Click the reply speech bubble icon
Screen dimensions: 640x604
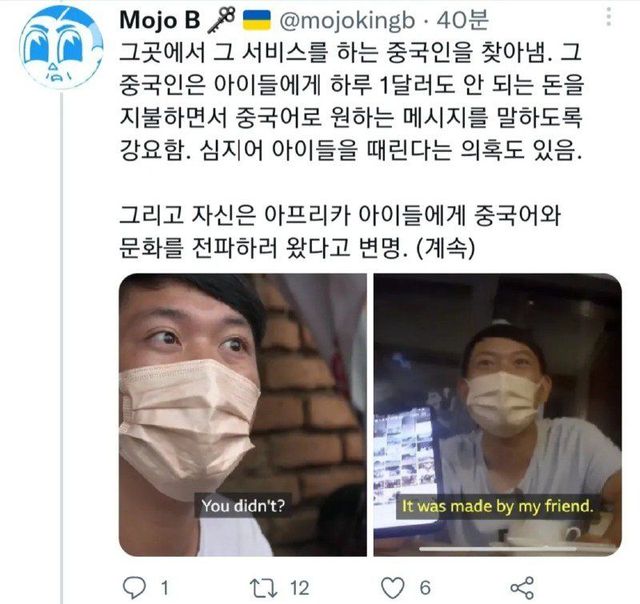tap(134, 588)
